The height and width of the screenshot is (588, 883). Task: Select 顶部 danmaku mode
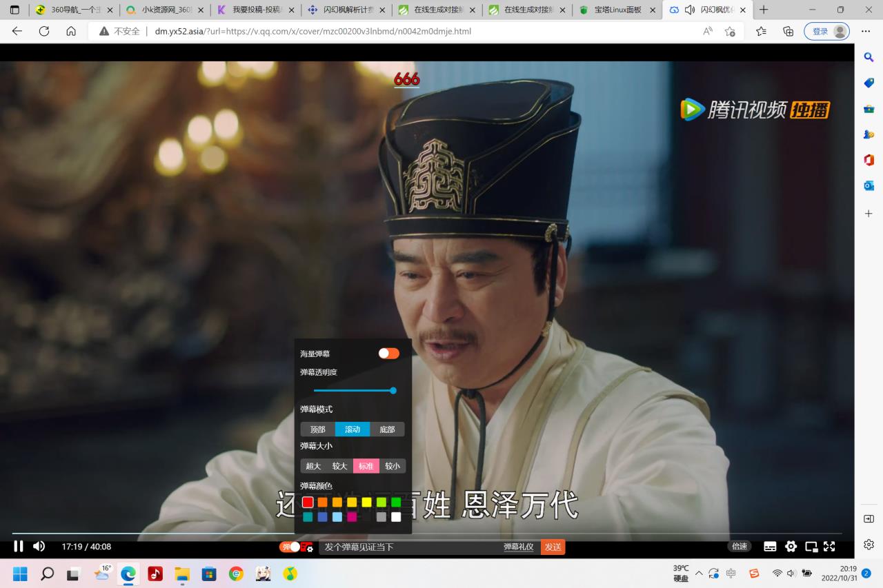[317, 429]
